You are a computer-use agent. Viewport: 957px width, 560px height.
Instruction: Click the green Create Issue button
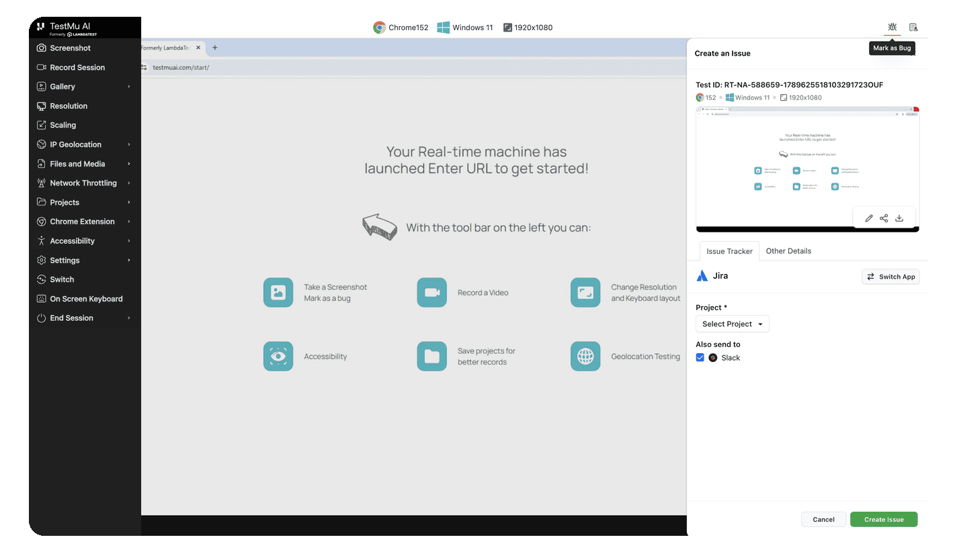884,520
